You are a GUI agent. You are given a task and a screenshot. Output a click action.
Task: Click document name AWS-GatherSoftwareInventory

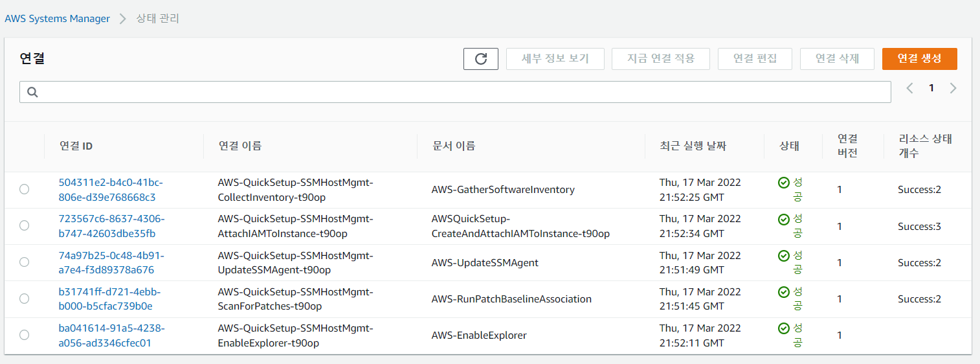click(x=503, y=190)
